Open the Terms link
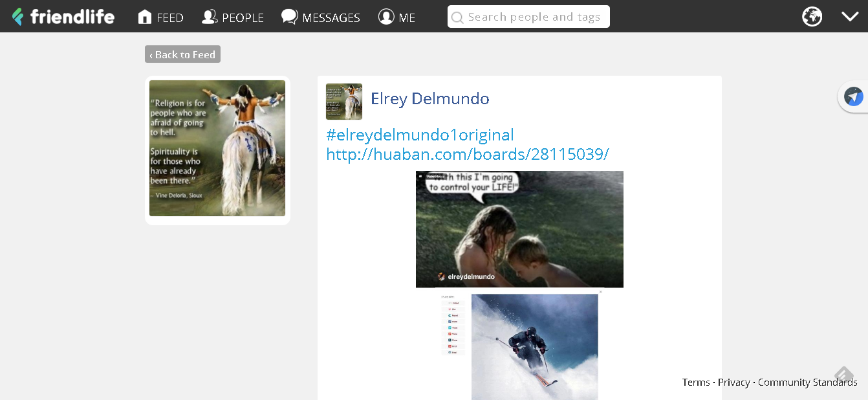The width and height of the screenshot is (868, 400). point(696,383)
